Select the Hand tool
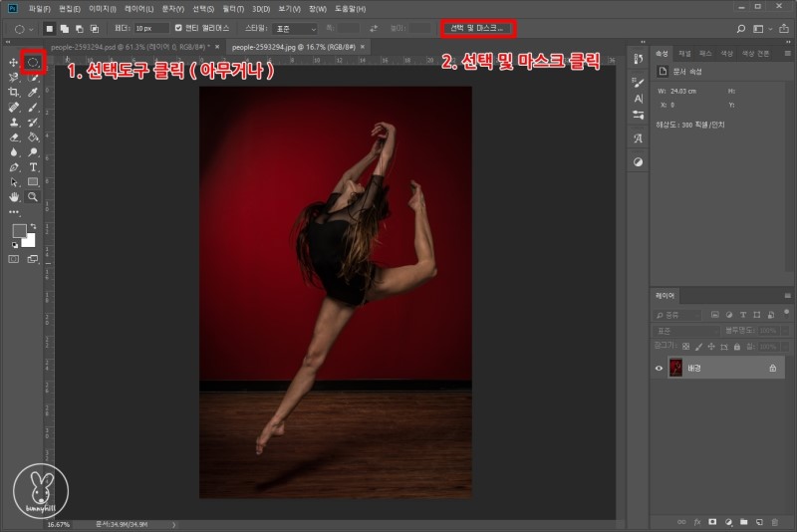 14,197
